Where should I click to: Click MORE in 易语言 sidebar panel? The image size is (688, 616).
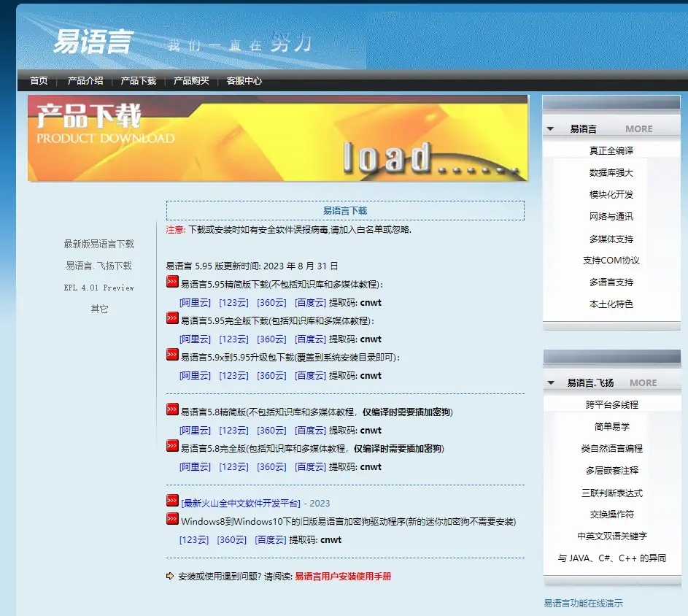[x=639, y=128]
